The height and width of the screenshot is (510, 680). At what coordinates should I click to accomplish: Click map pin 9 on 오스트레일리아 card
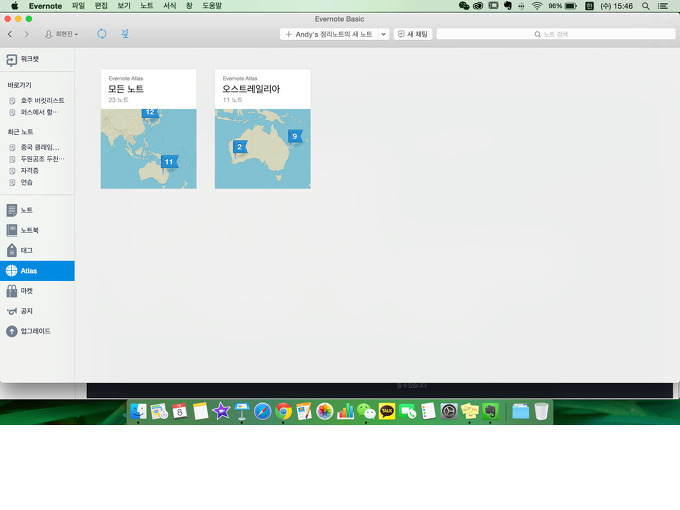(295, 137)
